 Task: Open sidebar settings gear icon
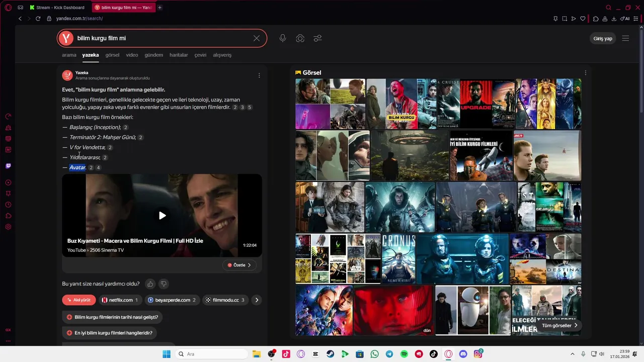(x=8, y=227)
